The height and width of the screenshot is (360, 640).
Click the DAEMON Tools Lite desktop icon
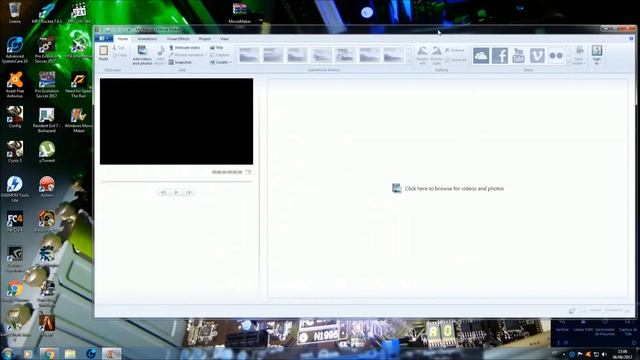point(15,189)
